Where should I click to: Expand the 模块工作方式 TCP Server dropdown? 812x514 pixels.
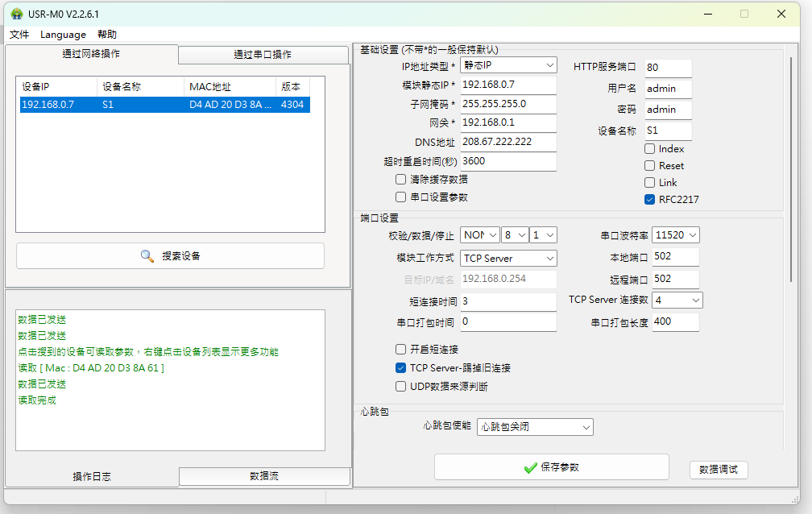pyautogui.click(x=508, y=259)
